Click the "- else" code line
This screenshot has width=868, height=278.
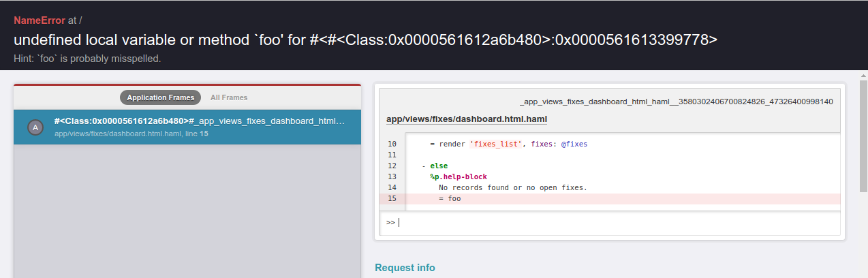coord(435,166)
